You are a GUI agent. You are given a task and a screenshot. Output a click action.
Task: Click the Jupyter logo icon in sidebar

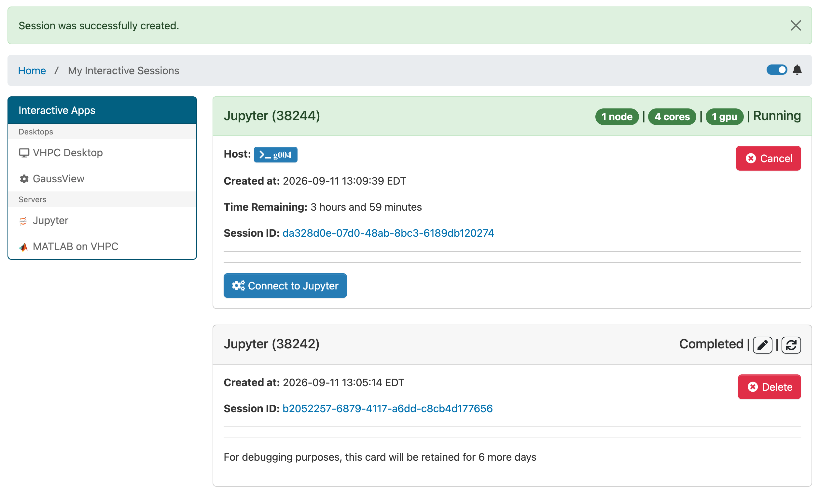coord(23,221)
